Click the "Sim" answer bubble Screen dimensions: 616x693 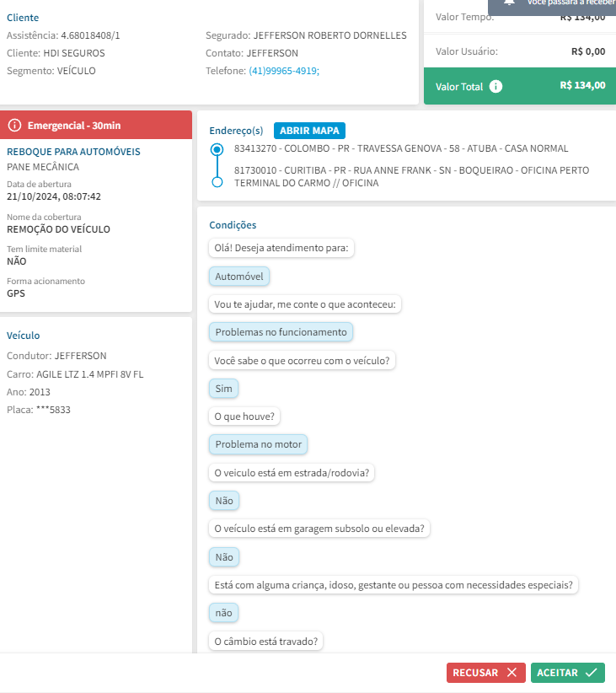point(223,389)
